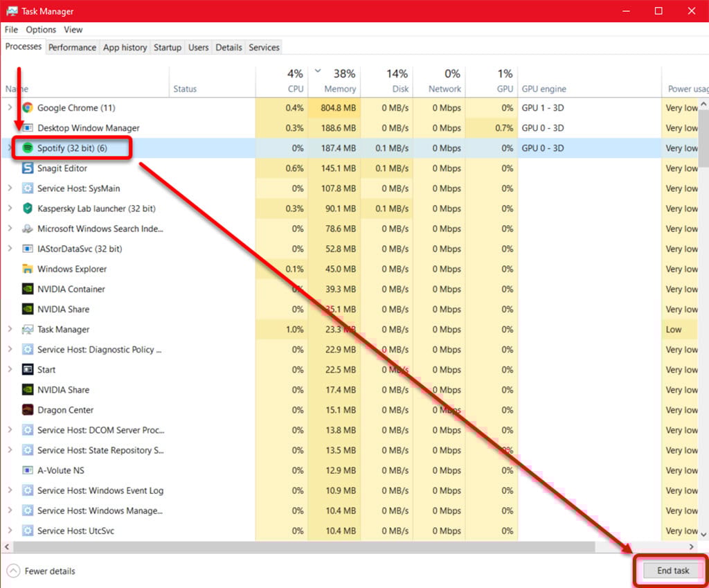Click the Task Manager process row icon

click(x=28, y=329)
